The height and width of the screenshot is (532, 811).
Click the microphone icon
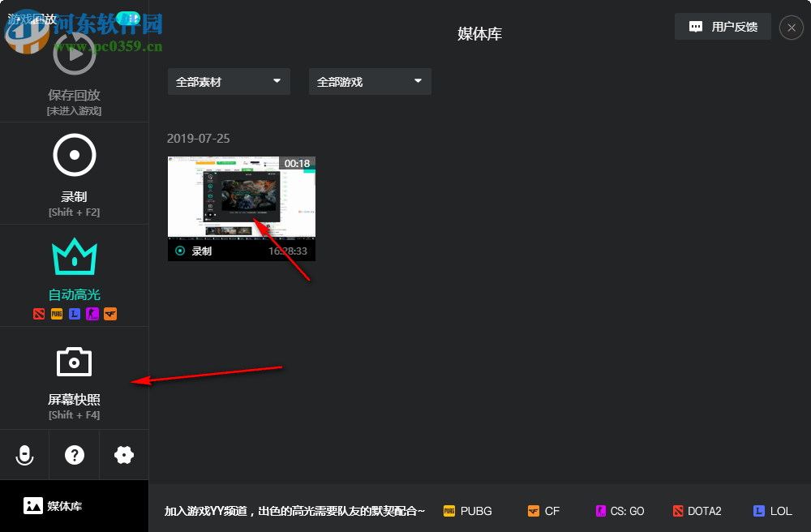pos(24,455)
